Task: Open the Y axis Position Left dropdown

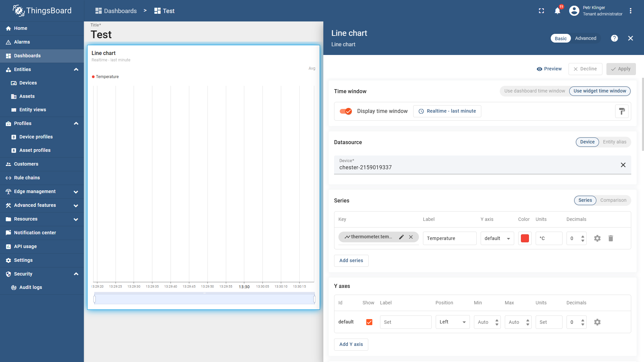Action: point(452,322)
